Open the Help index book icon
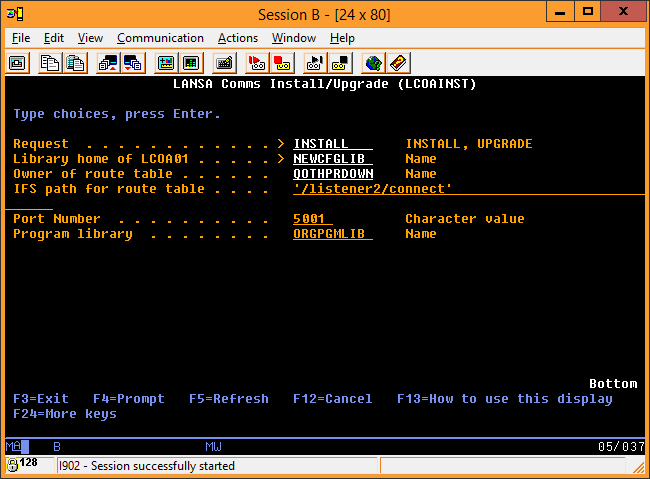Image resolution: width=650 pixels, height=479 pixels. coord(398,63)
